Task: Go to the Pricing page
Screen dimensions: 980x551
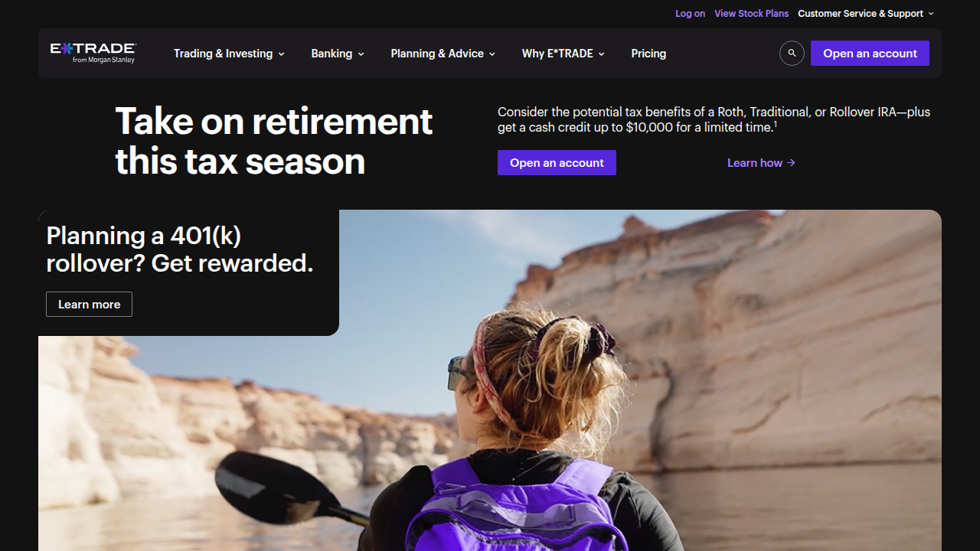Action: 648,54
